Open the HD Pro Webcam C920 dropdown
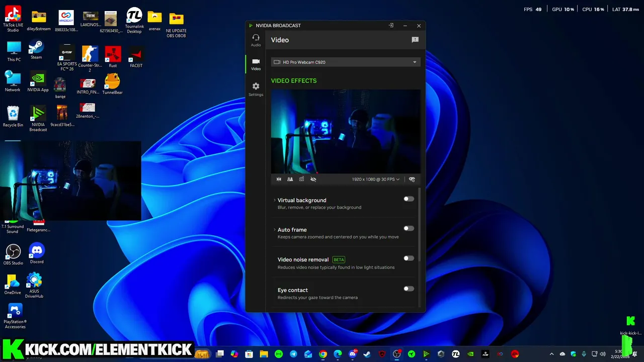The image size is (644, 362). pyautogui.click(x=346, y=62)
